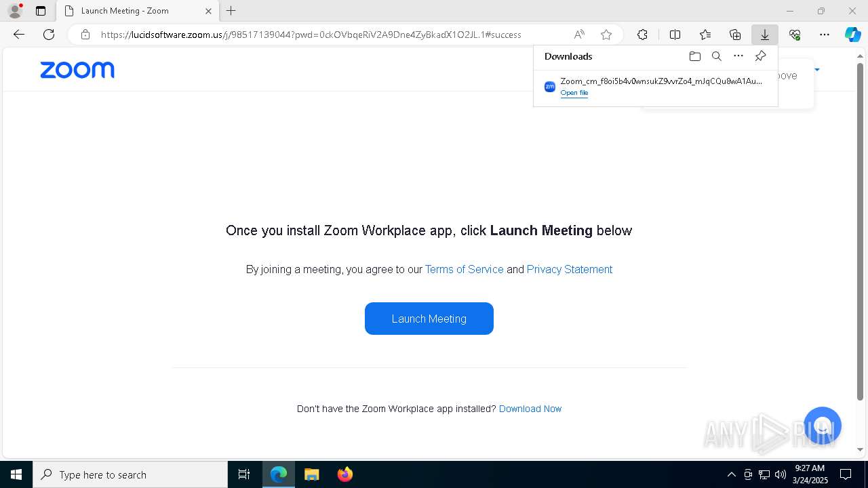Click the page vertical scrollbar
This screenshot has width=868, height=488.
[861, 230]
